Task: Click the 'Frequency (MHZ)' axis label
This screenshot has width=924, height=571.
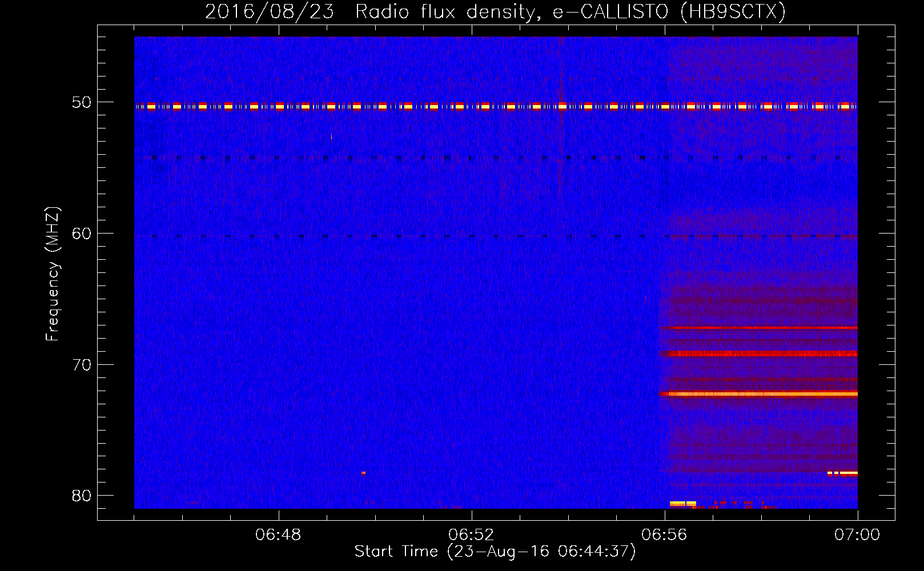Action: 53,274
